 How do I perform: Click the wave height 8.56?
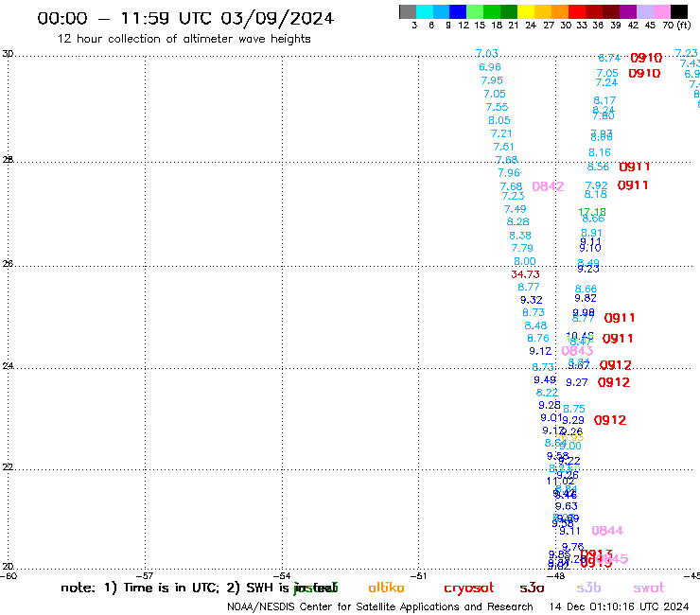click(x=598, y=167)
